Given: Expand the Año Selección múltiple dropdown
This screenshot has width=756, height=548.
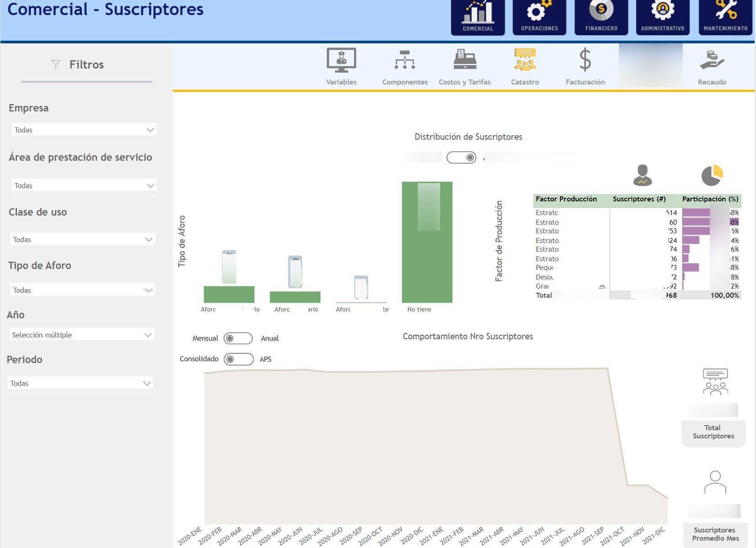Looking at the screenshot, I should click(x=82, y=335).
